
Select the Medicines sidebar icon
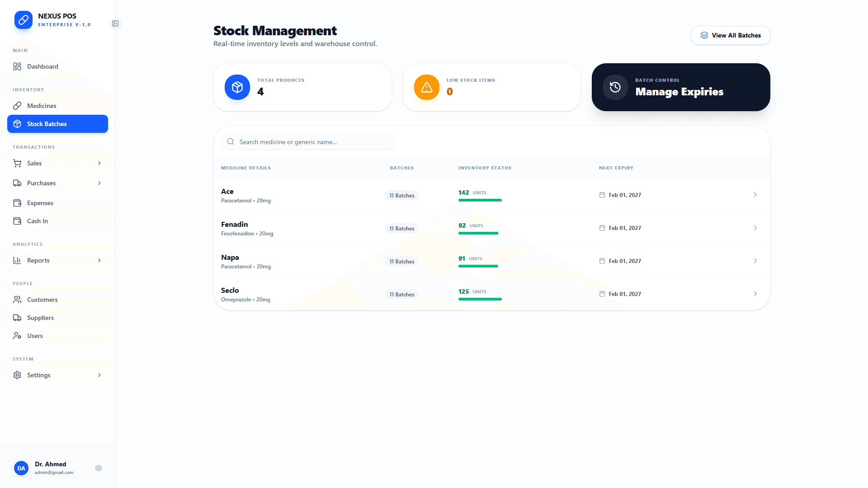click(x=17, y=105)
